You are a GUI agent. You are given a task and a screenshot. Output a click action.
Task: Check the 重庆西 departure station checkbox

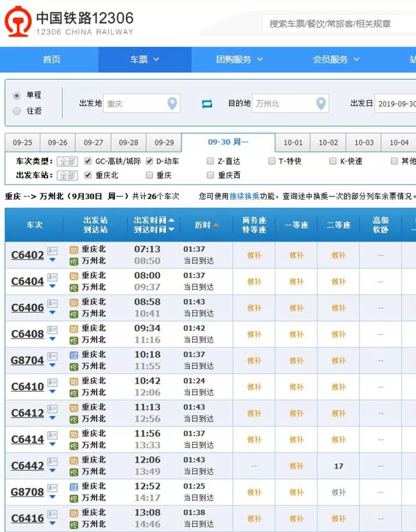point(210,175)
